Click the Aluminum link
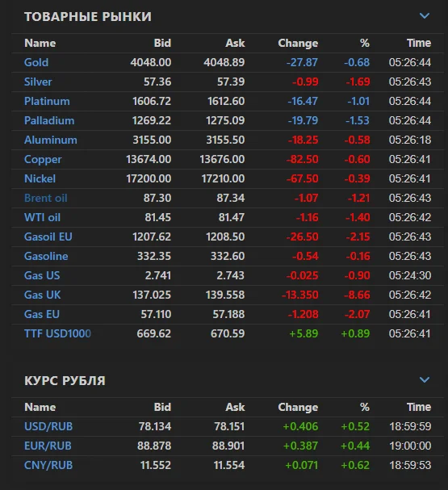The width and height of the screenshot is (448, 490). coord(51,140)
